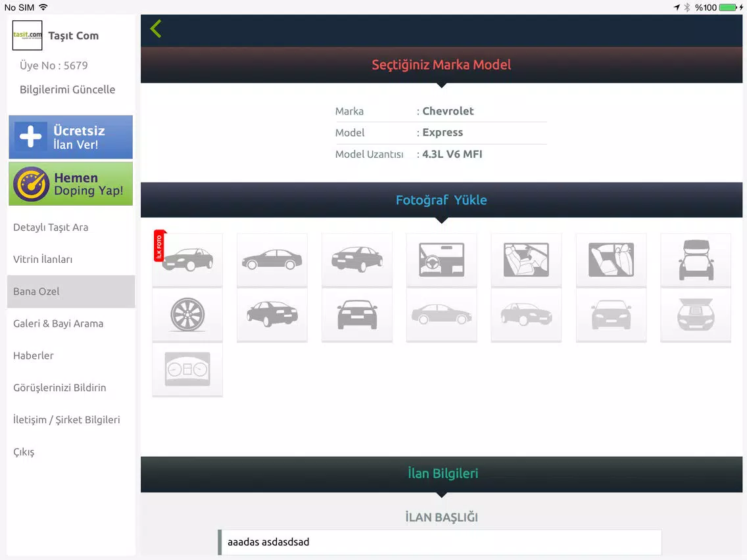Collapse the Fotoğraf Yükle section header
The width and height of the screenshot is (747, 560).
(x=442, y=200)
